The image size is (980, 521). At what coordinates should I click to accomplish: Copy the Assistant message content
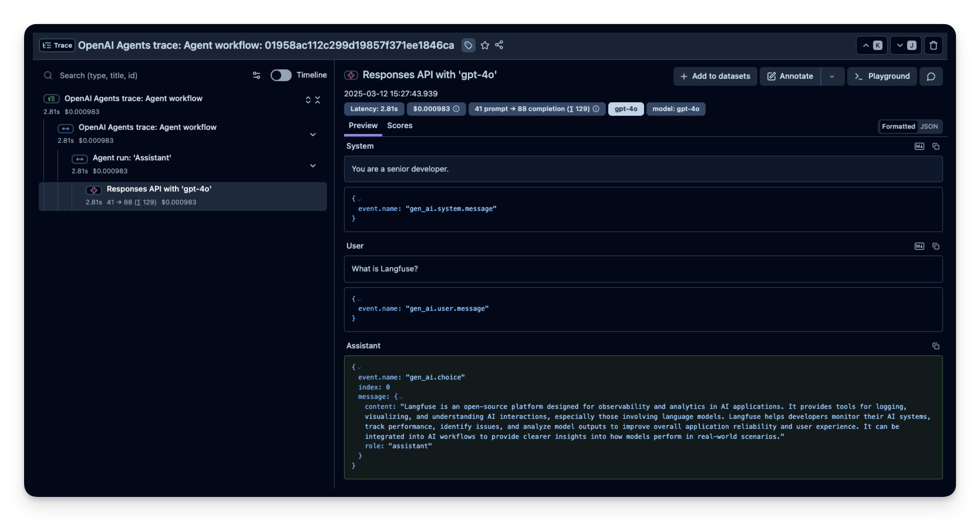point(936,346)
